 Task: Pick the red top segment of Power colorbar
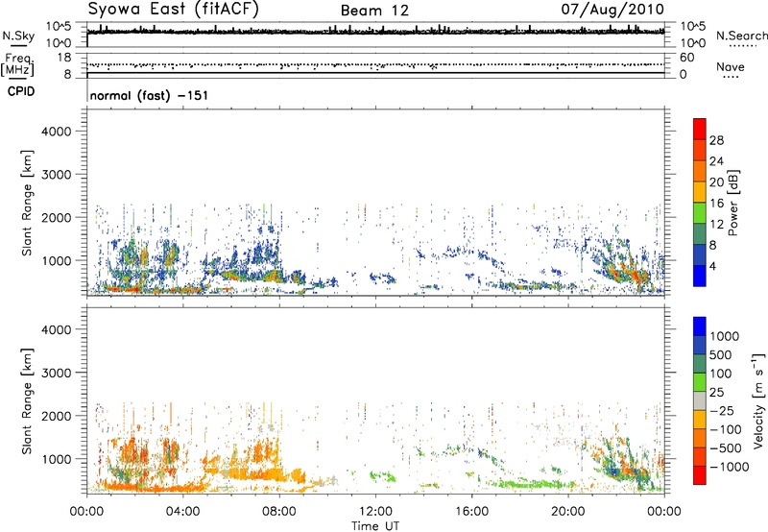700,129
